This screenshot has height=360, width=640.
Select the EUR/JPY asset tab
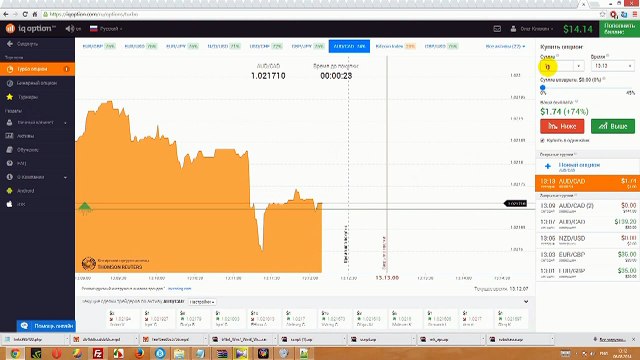(x=182, y=46)
